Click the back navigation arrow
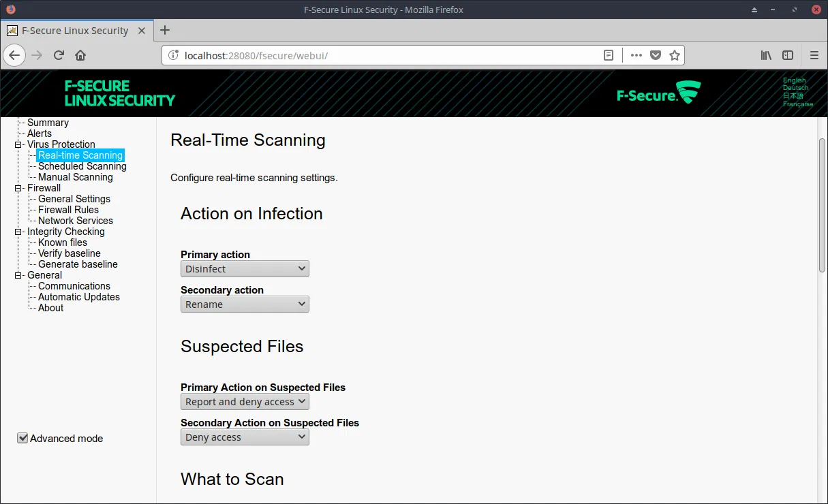The height and width of the screenshot is (504, 828). [x=15, y=55]
